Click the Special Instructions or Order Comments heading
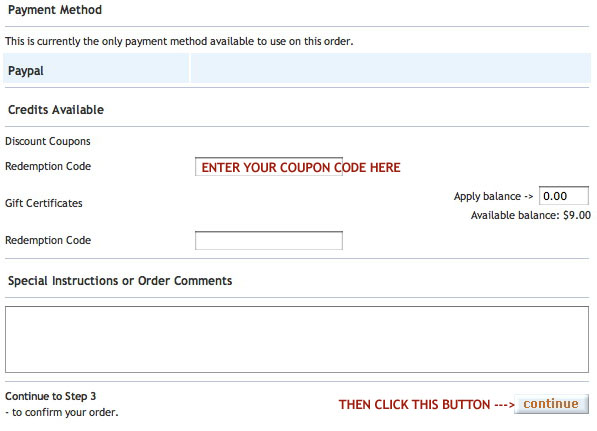This screenshot has height=431, width=597. [120, 281]
